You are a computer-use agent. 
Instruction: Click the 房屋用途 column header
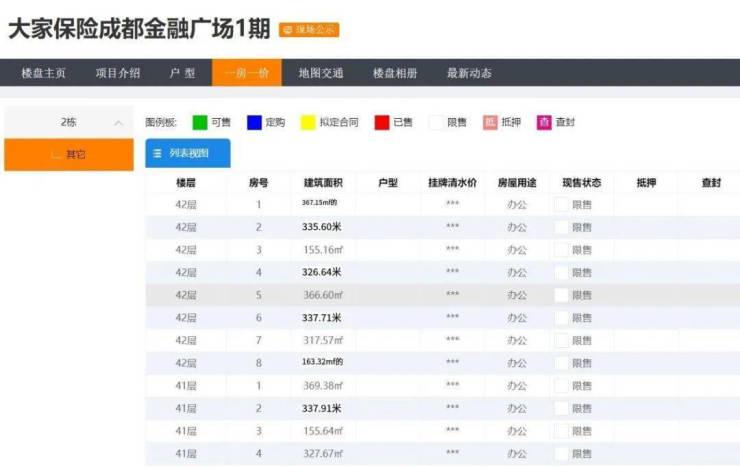pyautogui.click(x=517, y=183)
